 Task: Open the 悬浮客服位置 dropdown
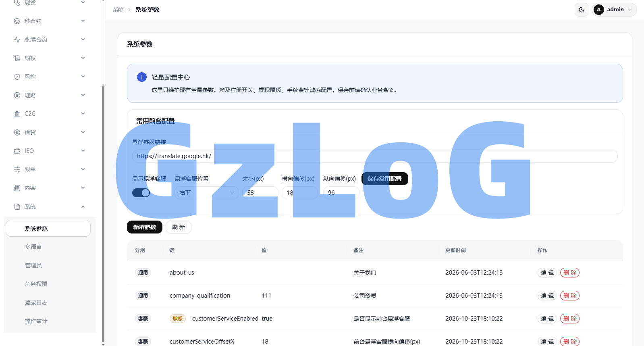(x=207, y=193)
